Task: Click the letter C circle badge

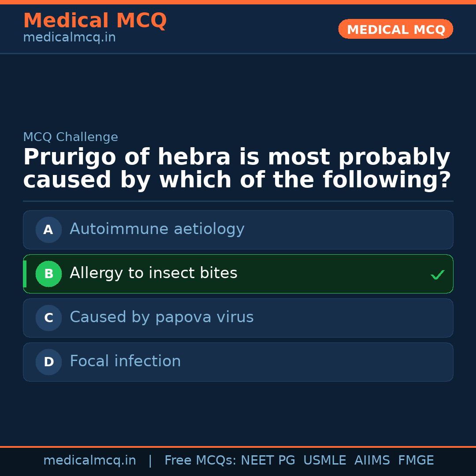Action: pyautogui.click(x=48, y=318)
